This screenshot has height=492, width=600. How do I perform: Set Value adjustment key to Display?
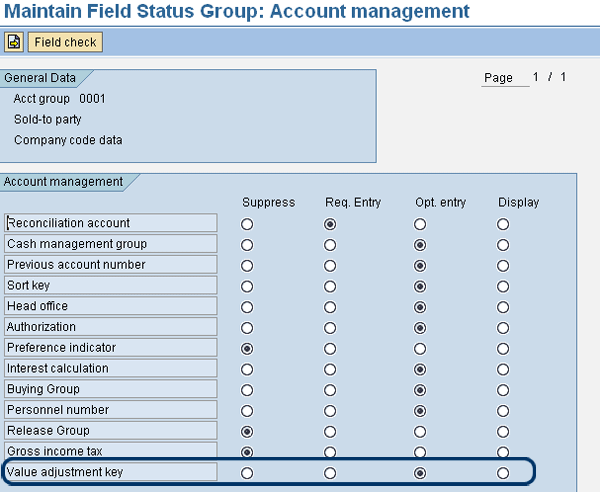point(503,472)
